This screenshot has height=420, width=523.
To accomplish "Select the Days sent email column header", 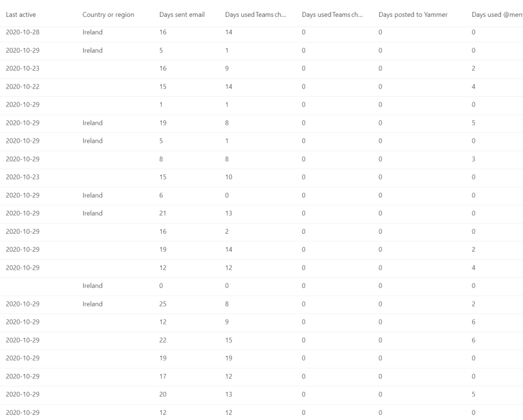I will (182, 15).
